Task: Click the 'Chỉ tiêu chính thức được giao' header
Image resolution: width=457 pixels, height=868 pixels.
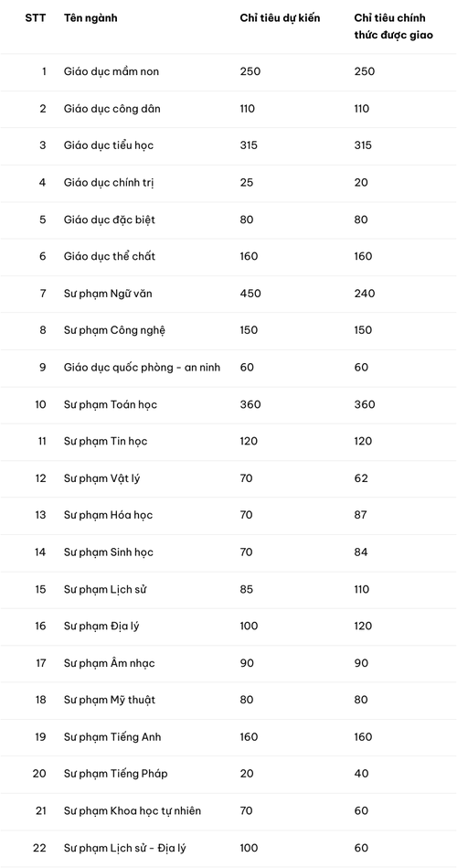Action: coord(393,26)
